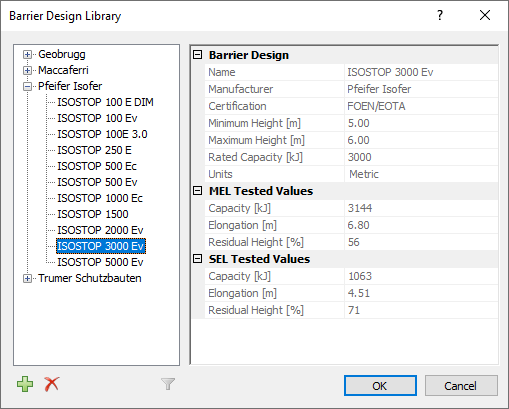Select the Geobrugg manufacturer label
The image size is (509, 409).
point(62,54)
